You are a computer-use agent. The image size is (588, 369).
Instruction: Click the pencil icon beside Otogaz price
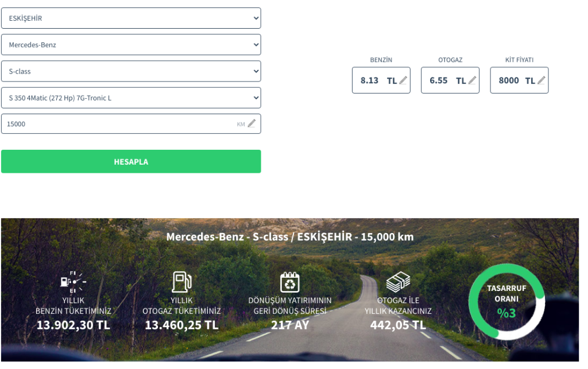[472, 80]
